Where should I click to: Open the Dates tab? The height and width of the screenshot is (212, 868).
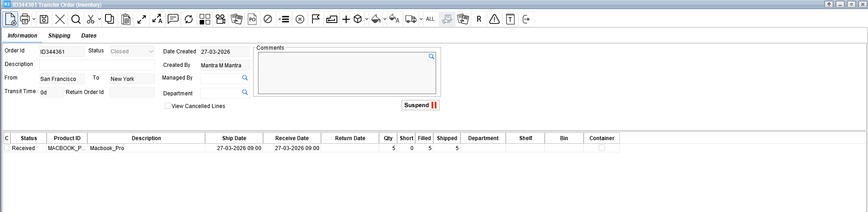[x=89, y=36]
